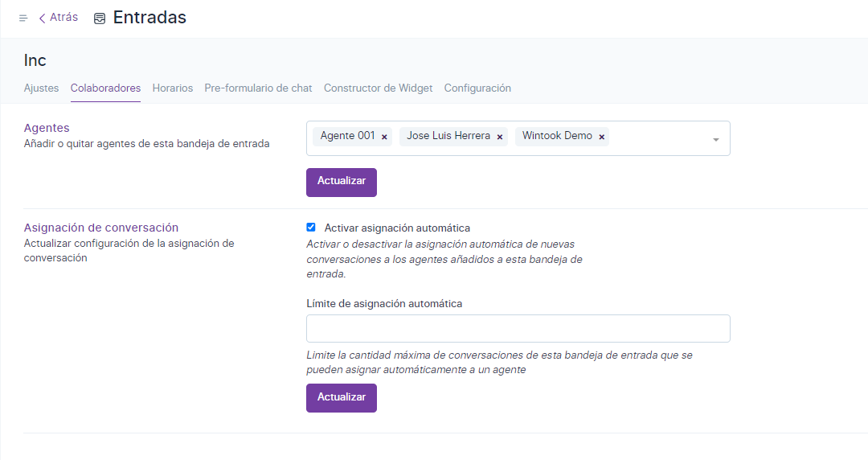This screenshot has width=868, height=460.
Task: Remove Wintook Demo using its x icon
Action: 602,137
